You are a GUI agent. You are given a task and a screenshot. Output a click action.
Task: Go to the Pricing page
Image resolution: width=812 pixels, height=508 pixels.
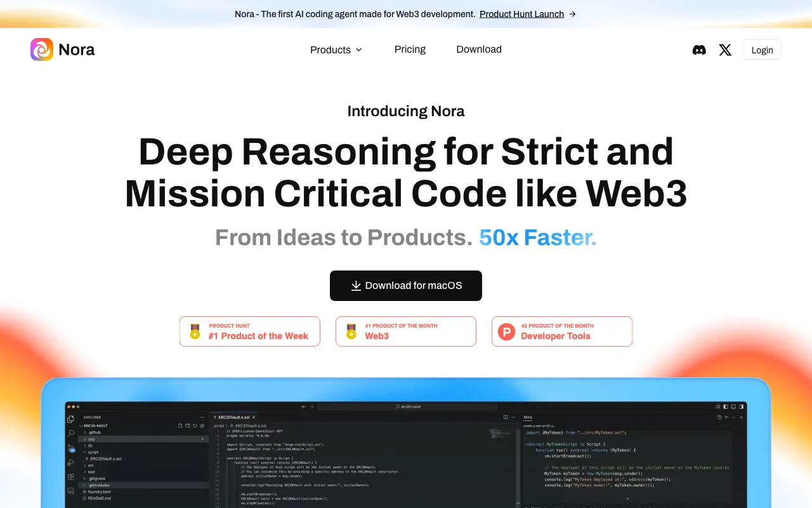410,50
